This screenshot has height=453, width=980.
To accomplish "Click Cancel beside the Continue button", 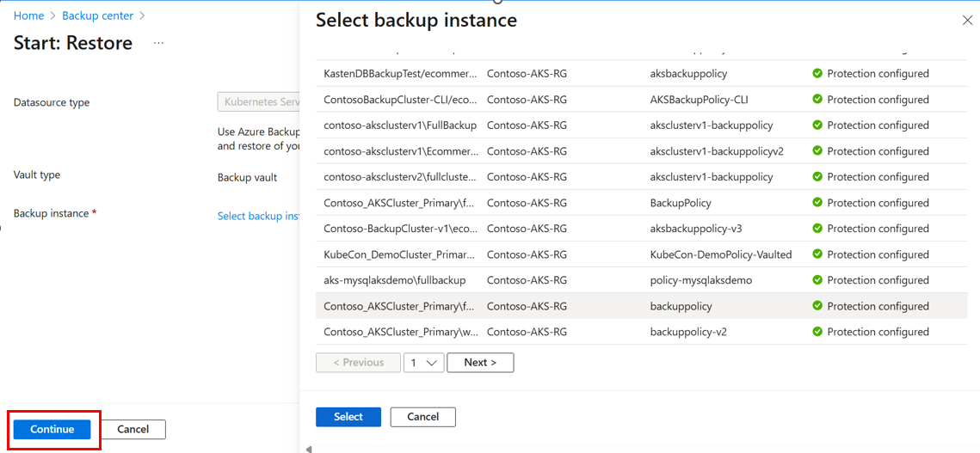I will [x=133, y=429].
